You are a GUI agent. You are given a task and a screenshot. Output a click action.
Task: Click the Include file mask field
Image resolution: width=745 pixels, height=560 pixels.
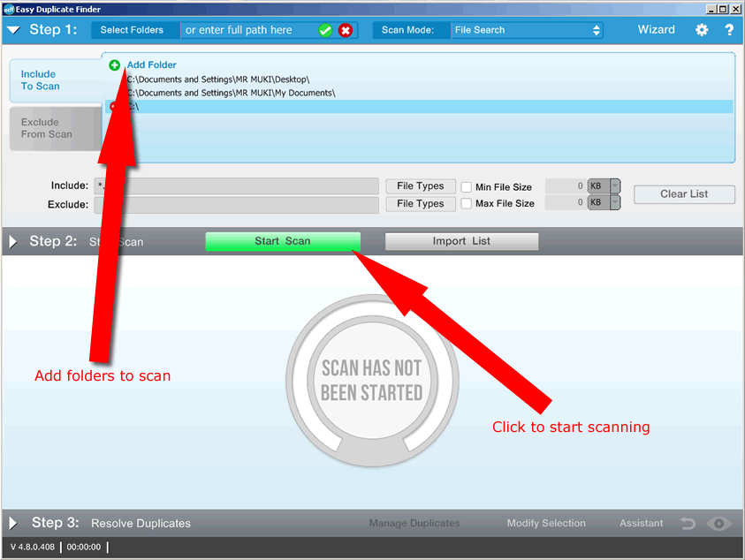pos(236,185)
